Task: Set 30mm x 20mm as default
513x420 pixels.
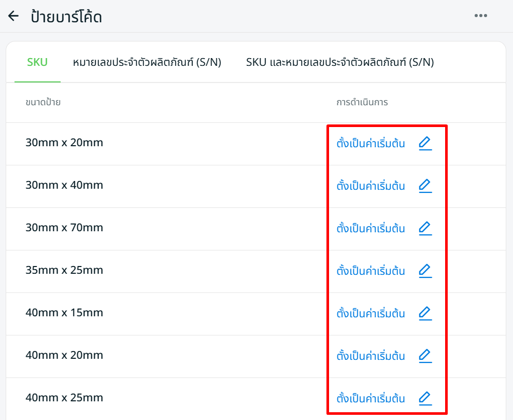Action: [370, 144]
